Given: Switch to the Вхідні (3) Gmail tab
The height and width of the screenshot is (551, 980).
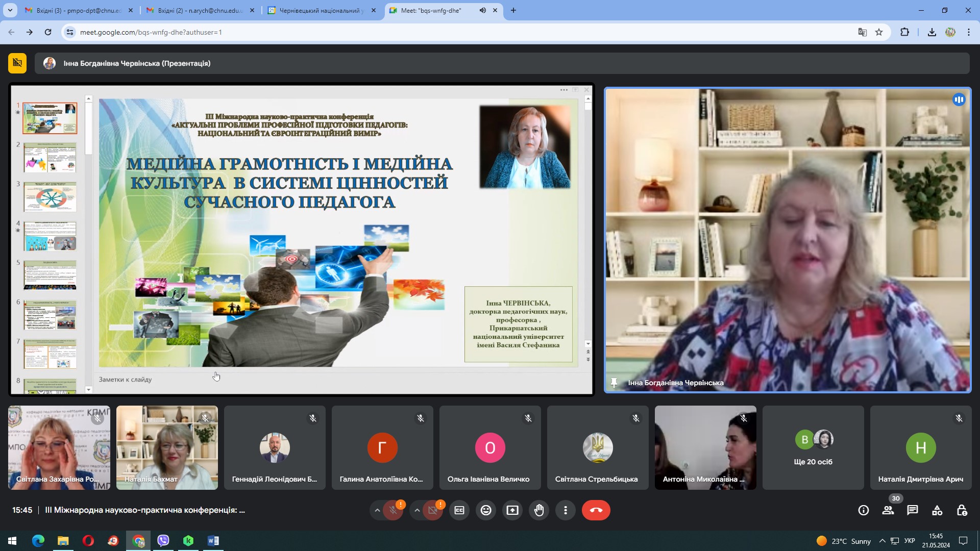Looking at the screenshot, I should point(79,10).
